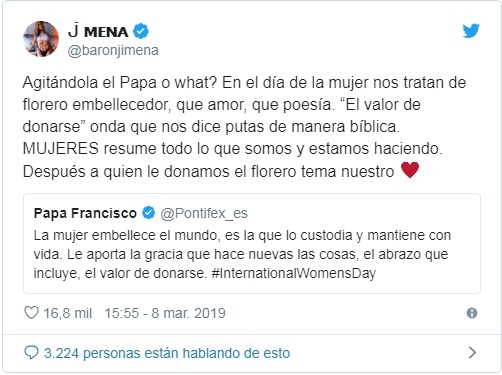Click Papa Francisco verified badge

click(148, 213)
